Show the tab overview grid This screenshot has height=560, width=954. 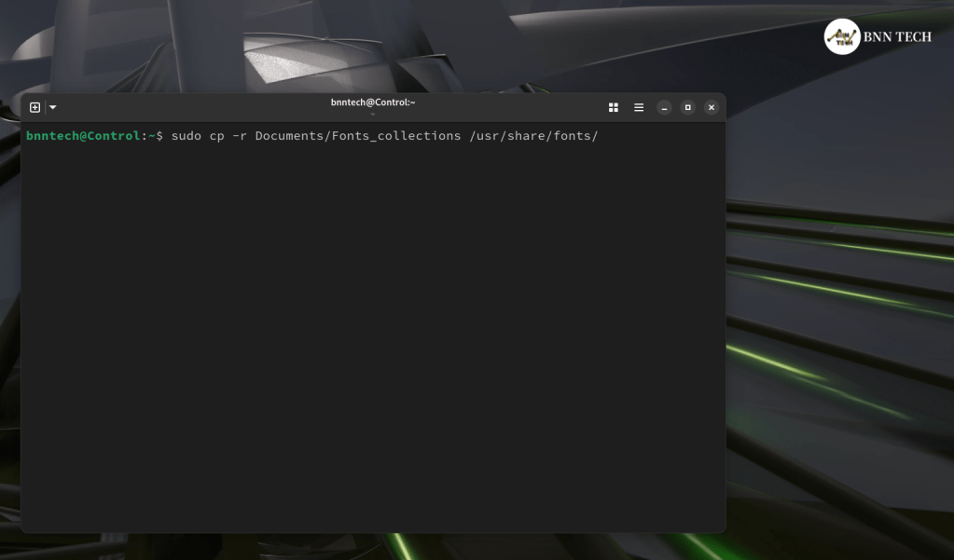[x=614, y=107]
